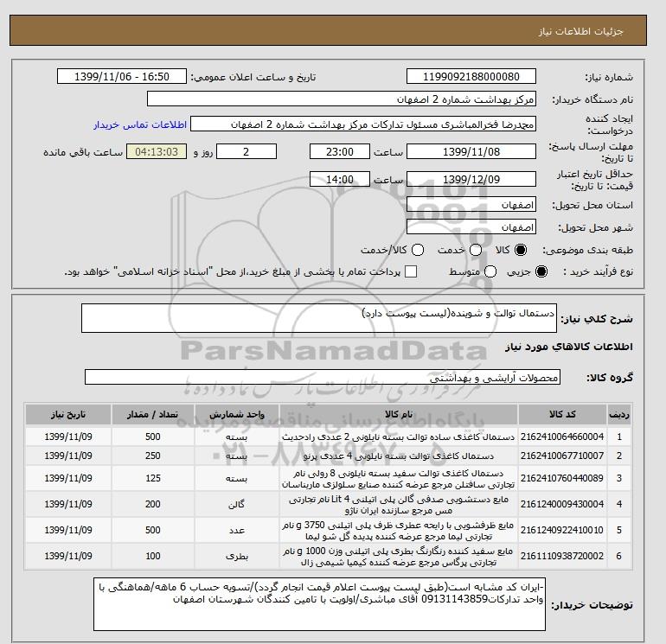
Task: Click the response deadline time 23:00
Action: [340, 151]
